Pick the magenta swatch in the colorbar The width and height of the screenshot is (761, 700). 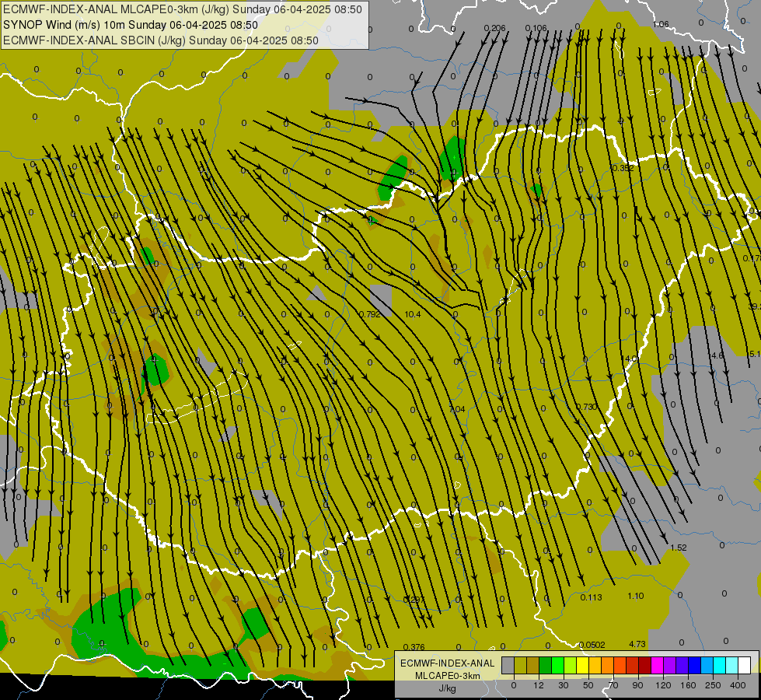pos(658,665)
